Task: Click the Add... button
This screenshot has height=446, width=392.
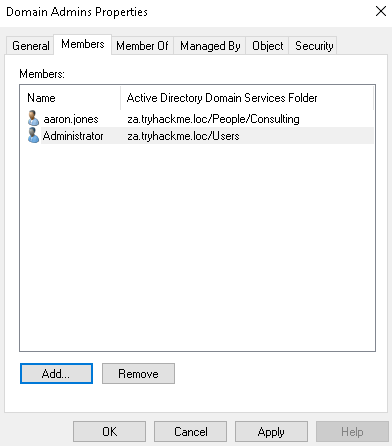Action: pos(56,374)
